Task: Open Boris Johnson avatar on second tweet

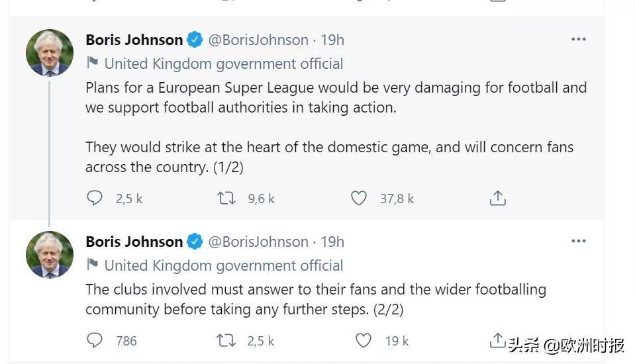Action: tap(50, 255)
